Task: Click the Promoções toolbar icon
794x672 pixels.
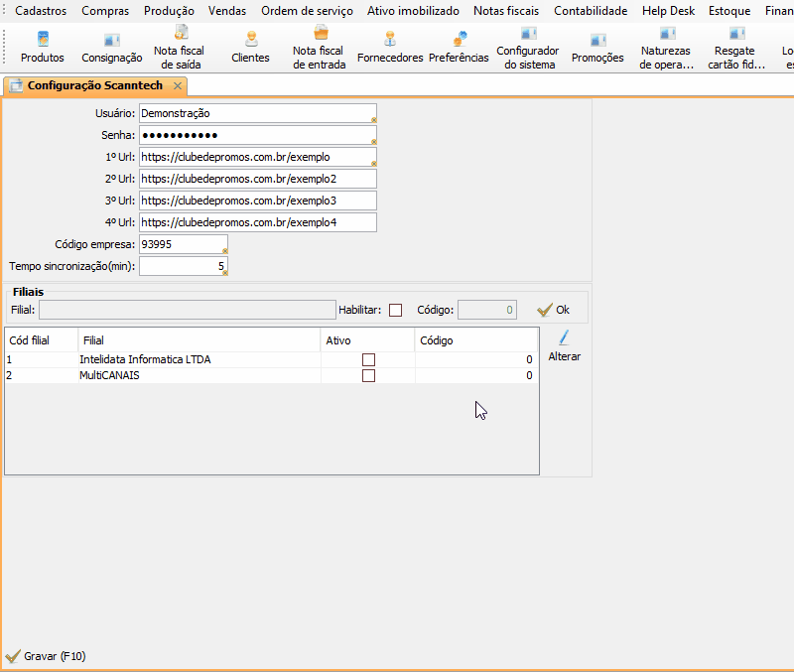Action: point(597,47)
